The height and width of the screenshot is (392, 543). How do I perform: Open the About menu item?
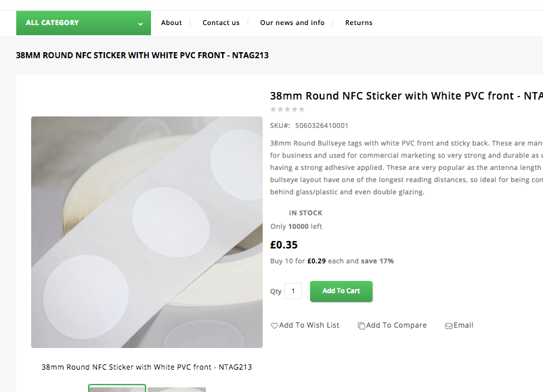[x=171, y=23]
